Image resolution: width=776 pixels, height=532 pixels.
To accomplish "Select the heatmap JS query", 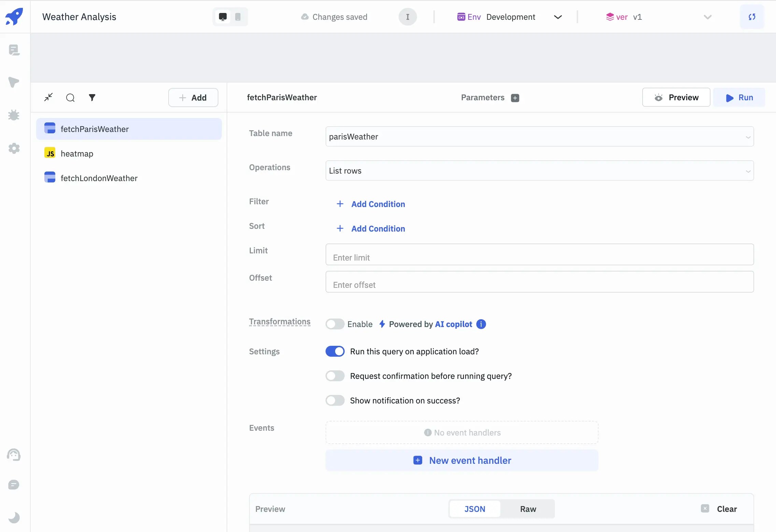I will click(x=77, y=154).
